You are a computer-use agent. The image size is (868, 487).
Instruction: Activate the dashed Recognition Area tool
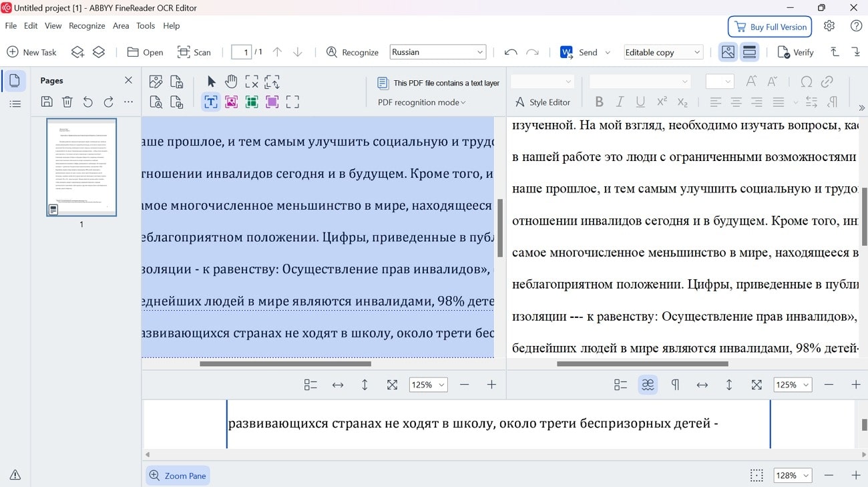tap(292, 102)
